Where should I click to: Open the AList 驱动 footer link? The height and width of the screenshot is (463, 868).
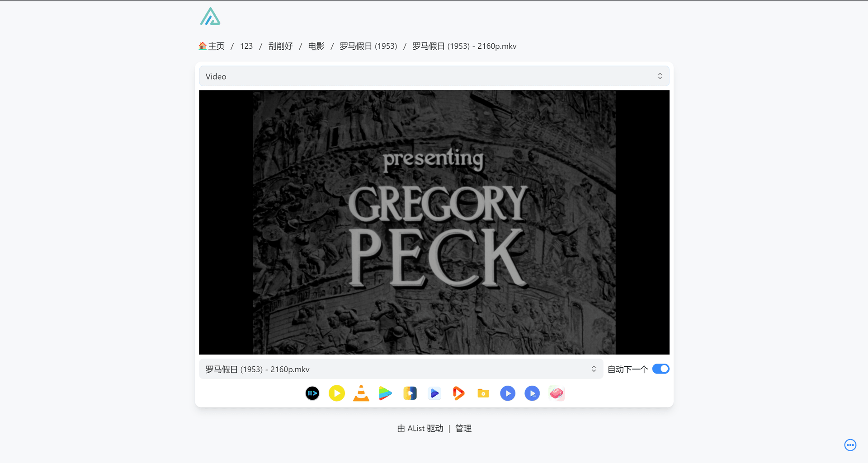pos(420,428)
